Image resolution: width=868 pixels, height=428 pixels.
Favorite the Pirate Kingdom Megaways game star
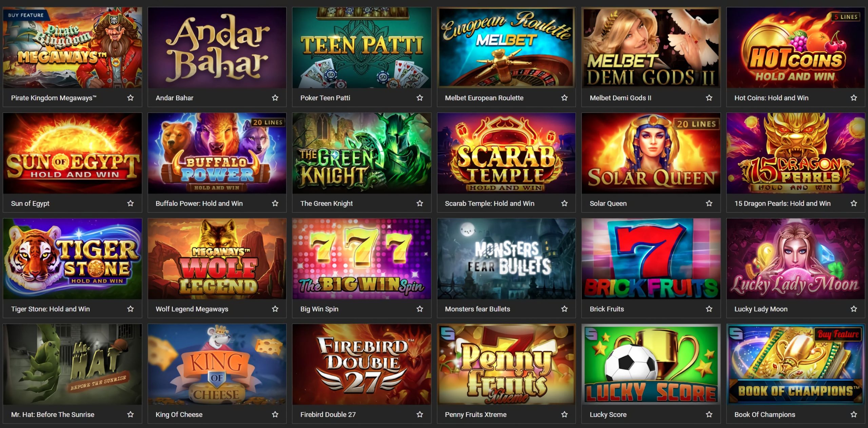tap(131, 98)
